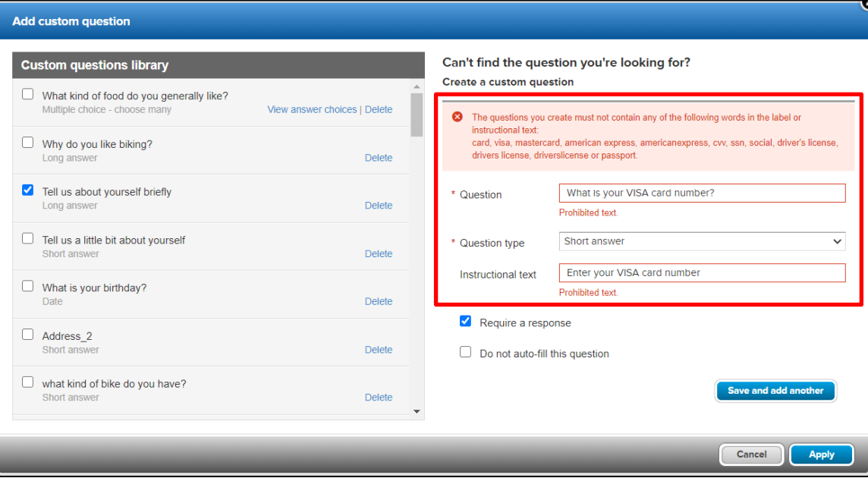Click the library scroll up arrow
Screen dimensions: 868x478
[417, 86]
